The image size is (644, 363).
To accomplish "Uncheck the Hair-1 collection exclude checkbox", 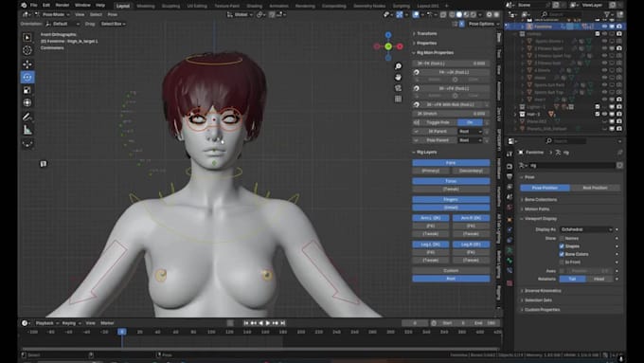I will (598, 115).
